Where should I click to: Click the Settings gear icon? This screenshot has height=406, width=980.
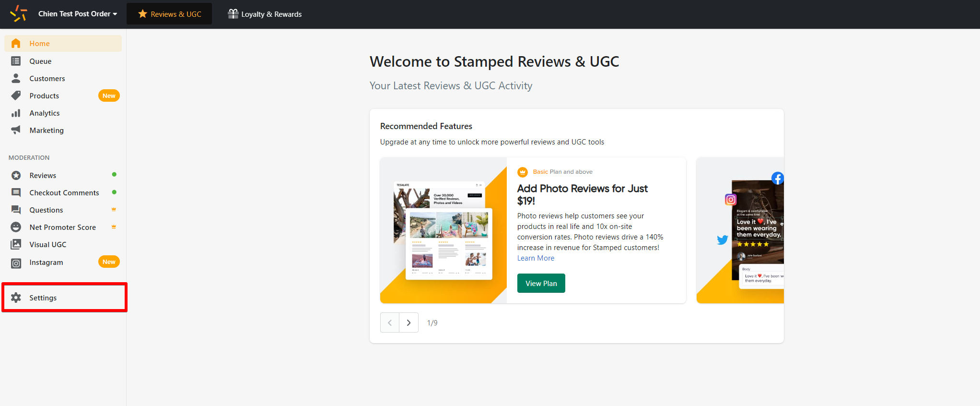[x=16, y=298]
